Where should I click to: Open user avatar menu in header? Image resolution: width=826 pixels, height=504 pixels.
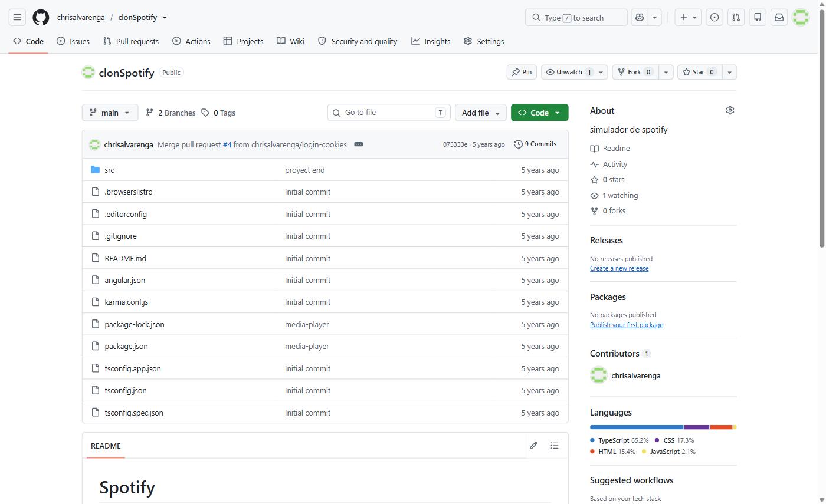pyautogui.click(x=801, y=17)
